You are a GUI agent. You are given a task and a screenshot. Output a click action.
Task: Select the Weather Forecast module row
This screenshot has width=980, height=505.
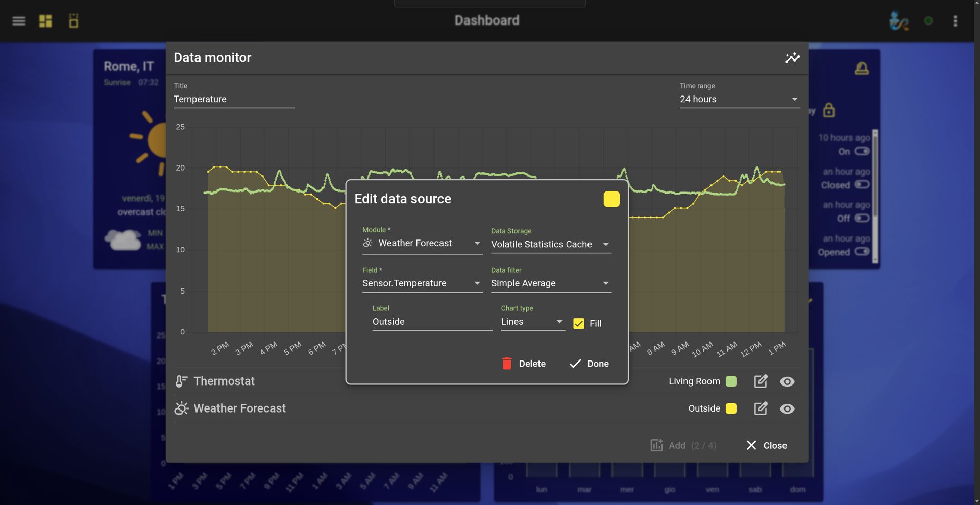(x=239, y=408)
